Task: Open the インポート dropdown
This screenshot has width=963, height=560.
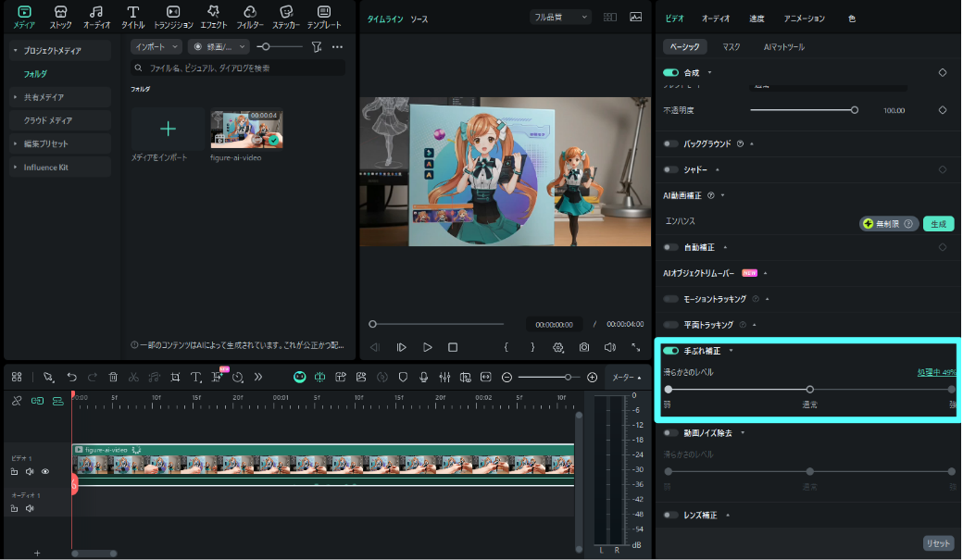Action: tap(156, 46)
